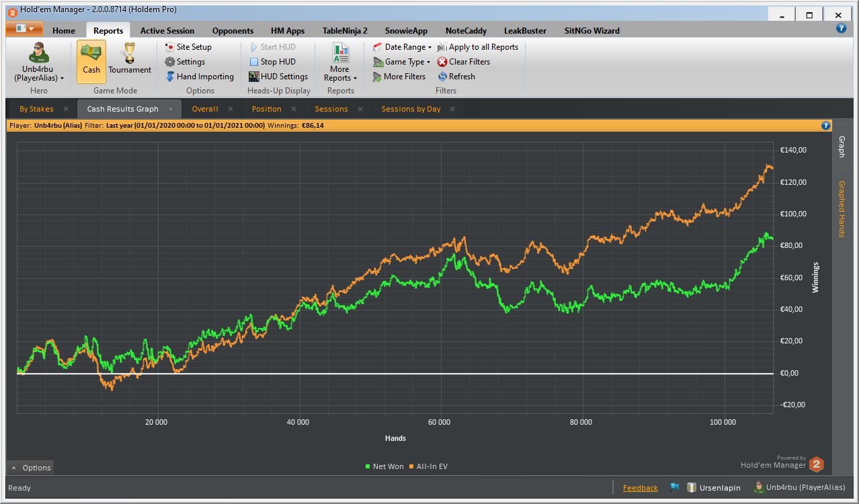Click the Stop HUD button
Screen dimensions: 859x504
pos(272,62)
